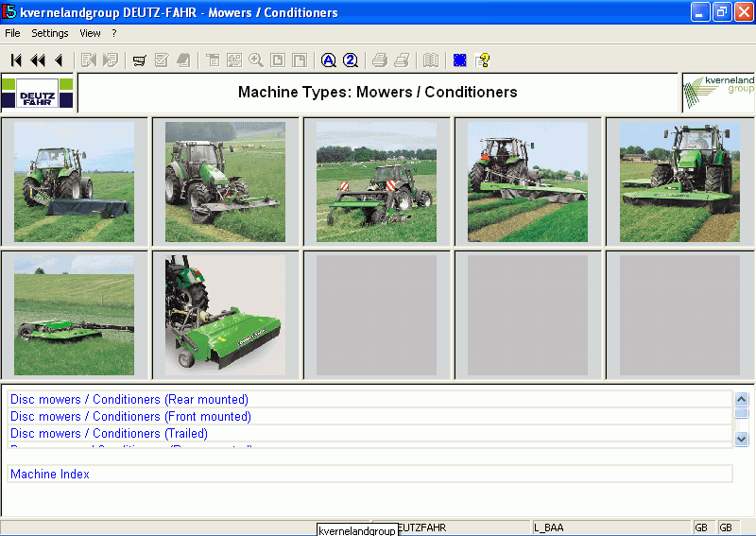The width and height of the screenshot is (756, 536).
Task: Click the single back arrow icon
Action: click(x=59, y=61)
